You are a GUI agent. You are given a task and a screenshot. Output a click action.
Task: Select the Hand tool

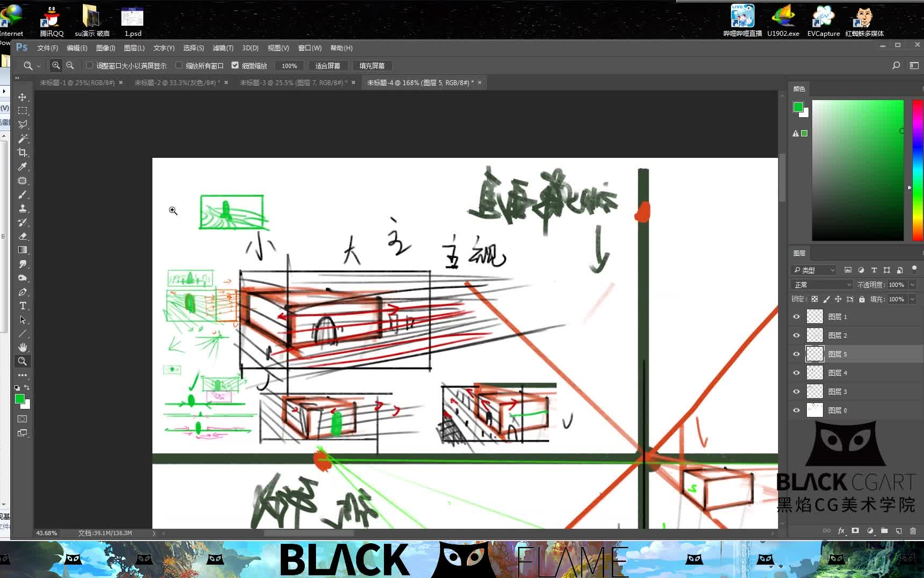point(22,347)
